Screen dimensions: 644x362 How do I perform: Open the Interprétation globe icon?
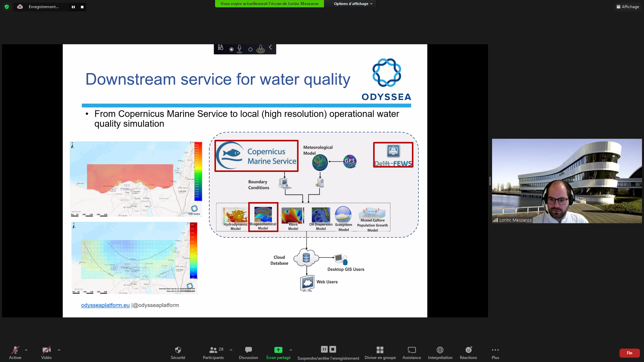(x=440, y=350)
